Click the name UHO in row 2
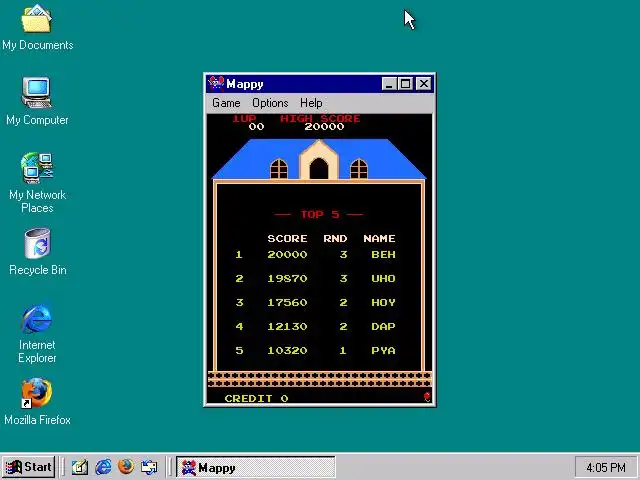 coord(383,278)
